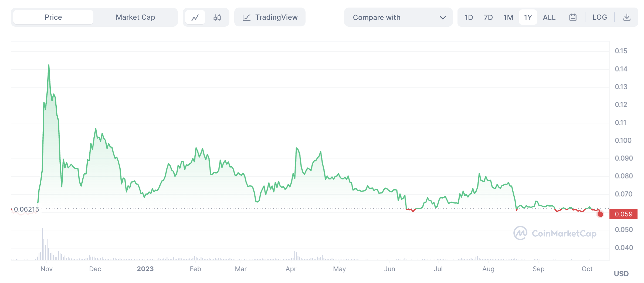
Task: Click the Apr axis label
Action: click(x=291, y=269)
